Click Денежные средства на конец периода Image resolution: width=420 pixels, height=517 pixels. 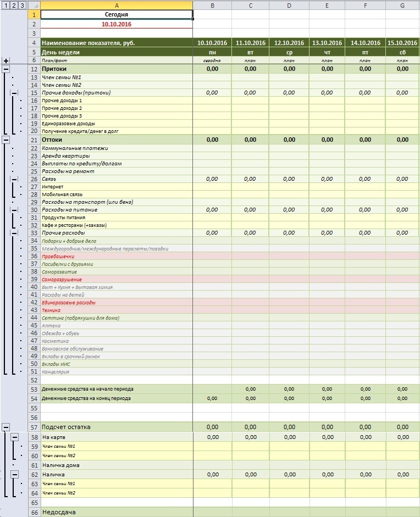117,398
